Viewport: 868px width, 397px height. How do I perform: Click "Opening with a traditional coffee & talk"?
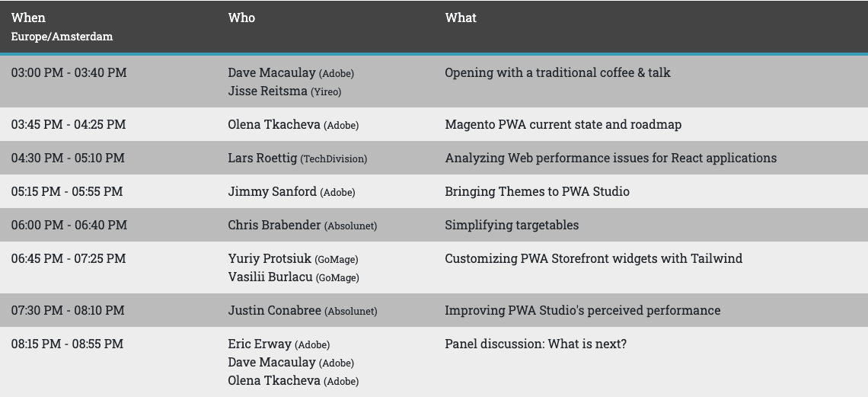point(557,73)
